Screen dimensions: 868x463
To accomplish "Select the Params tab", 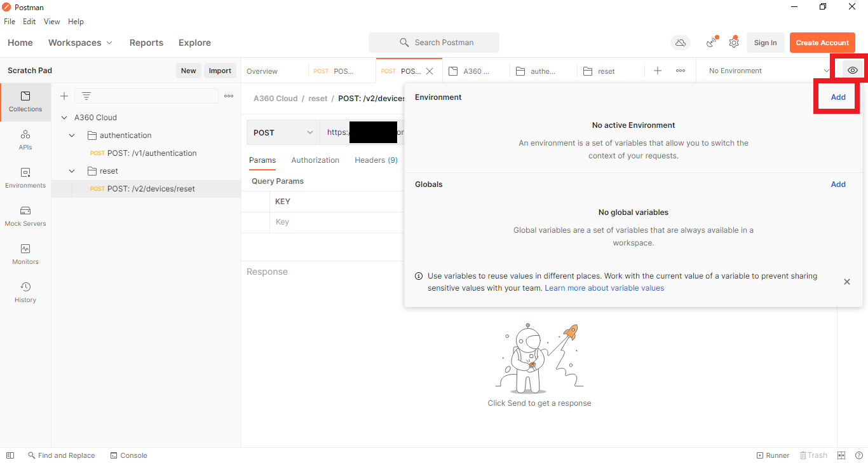I will point(262,160).
